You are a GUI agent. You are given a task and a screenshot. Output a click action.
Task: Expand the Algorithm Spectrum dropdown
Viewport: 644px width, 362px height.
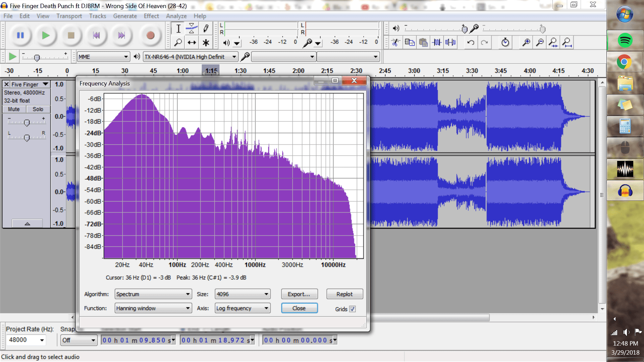[x=153, y=294]
